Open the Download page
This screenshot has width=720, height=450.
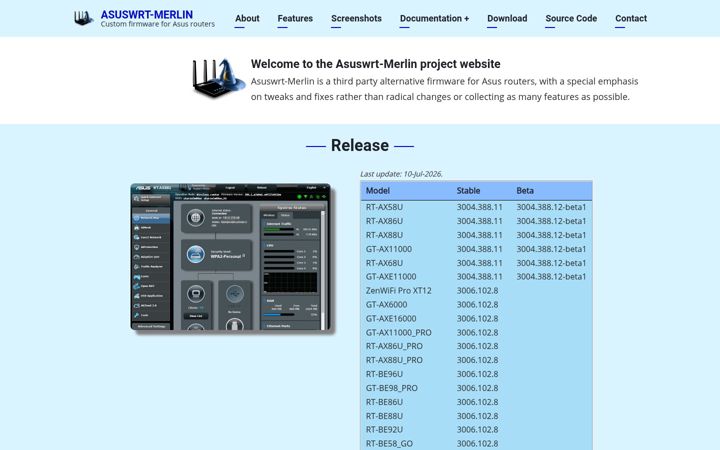[507, 18]
